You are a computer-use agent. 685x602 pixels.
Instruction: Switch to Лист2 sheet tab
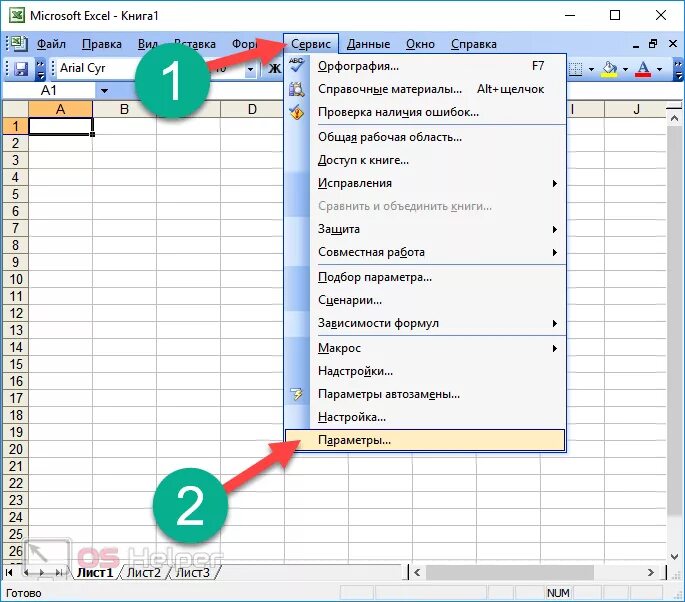click(x=143, y=572)
